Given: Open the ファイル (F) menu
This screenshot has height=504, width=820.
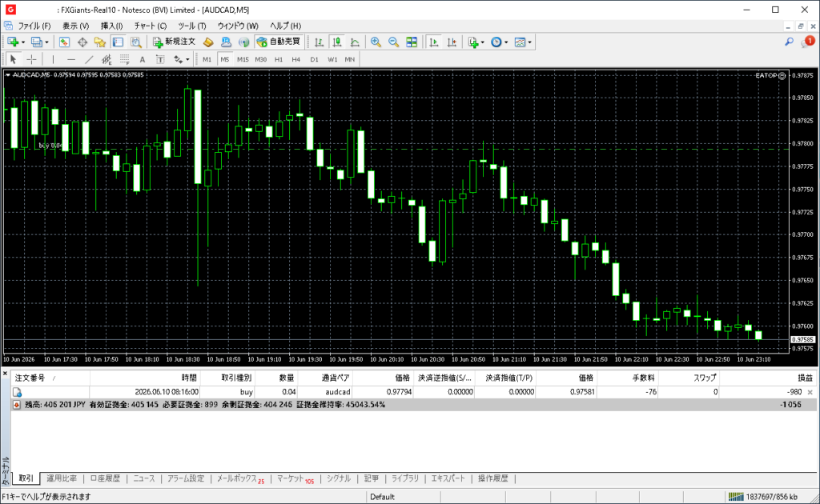Looking at the screenshot, I should [x=34, y=26].
